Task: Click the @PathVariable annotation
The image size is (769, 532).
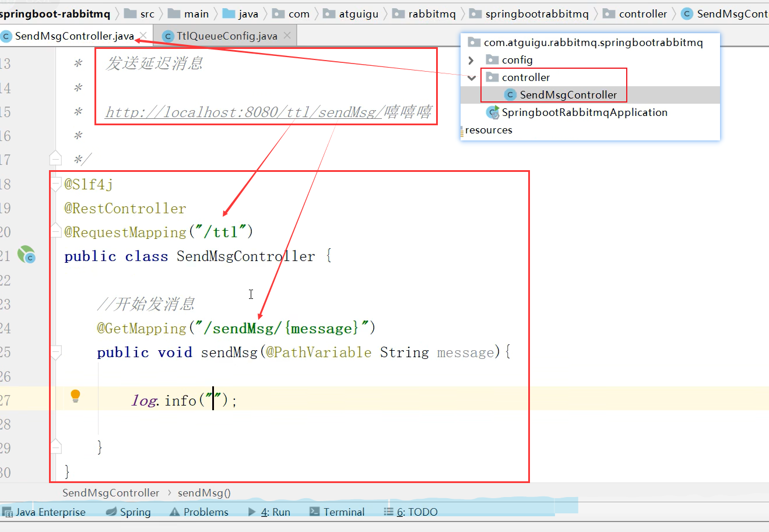Action: 319,352
